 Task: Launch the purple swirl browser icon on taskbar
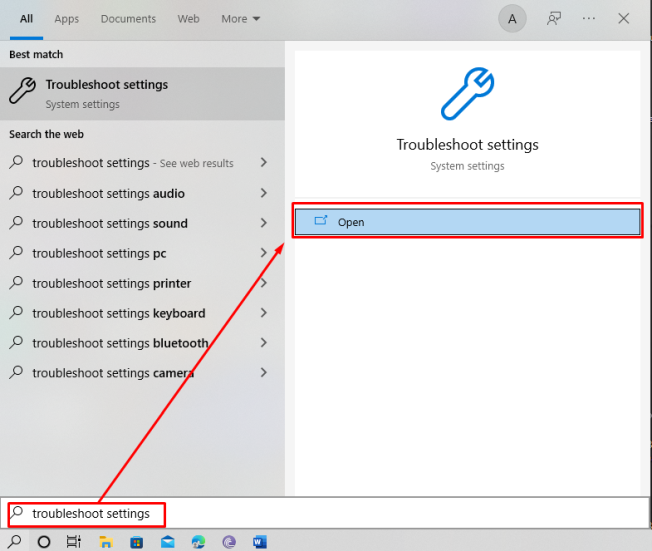[x=229, y=542]
